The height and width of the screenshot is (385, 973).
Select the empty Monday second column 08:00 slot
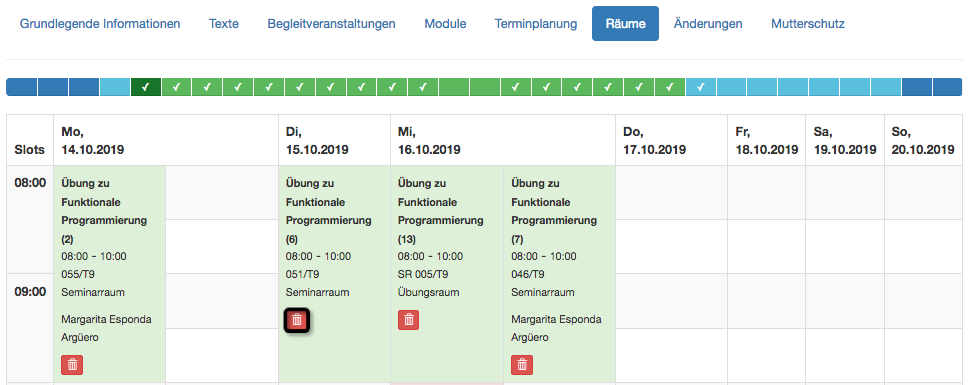[222, 192]
